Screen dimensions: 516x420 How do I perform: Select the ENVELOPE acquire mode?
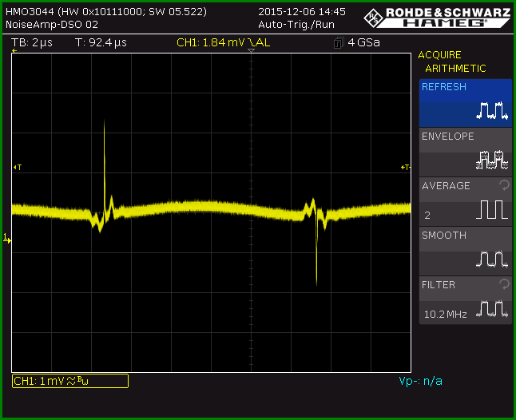coord(466,153)
